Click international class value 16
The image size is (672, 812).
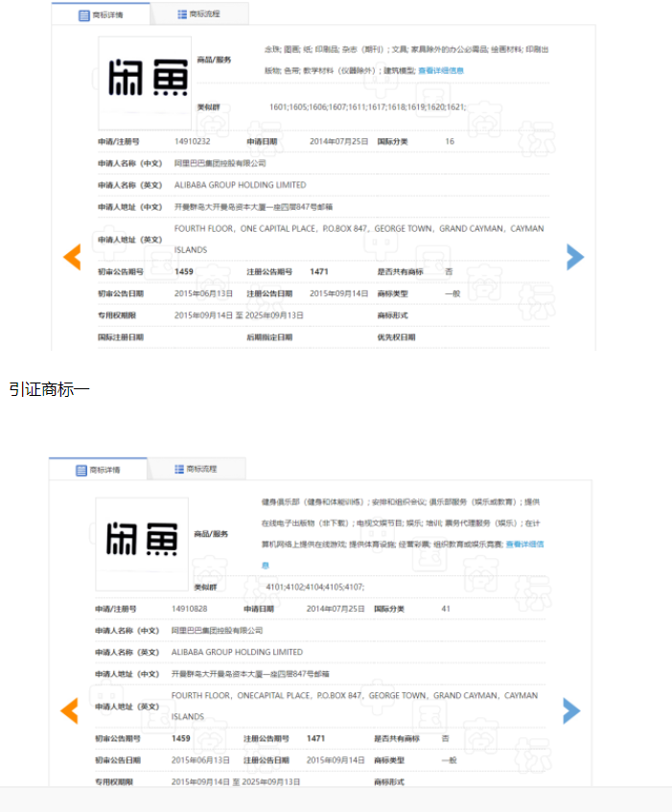tap(450, 141)
